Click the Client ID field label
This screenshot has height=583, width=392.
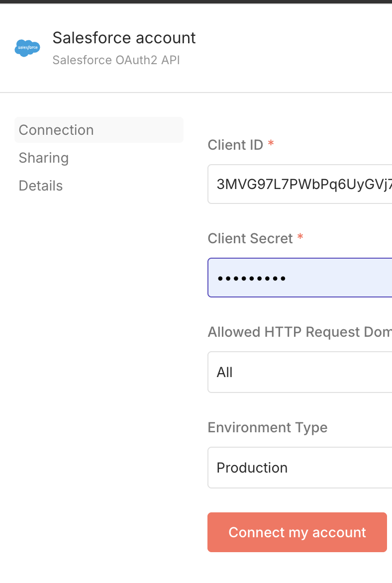coord(235,145)
